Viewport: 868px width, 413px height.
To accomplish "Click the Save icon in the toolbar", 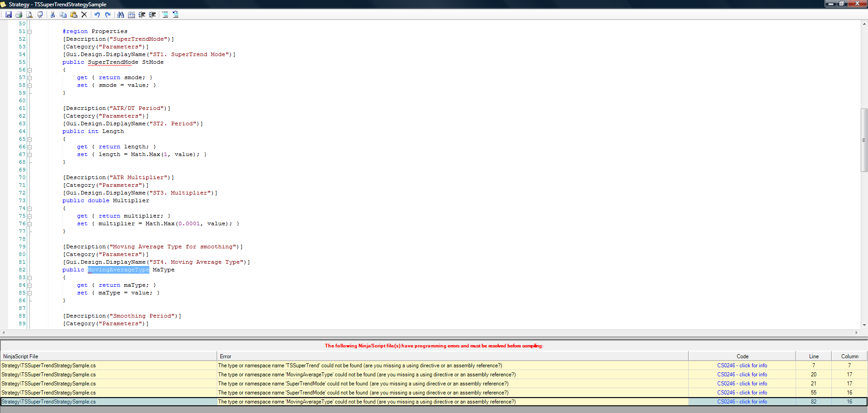I will click(9, 14).
